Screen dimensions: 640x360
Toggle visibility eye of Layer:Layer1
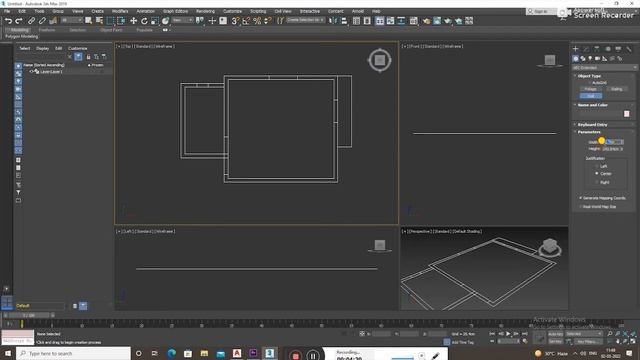click(x=31, y=71)
